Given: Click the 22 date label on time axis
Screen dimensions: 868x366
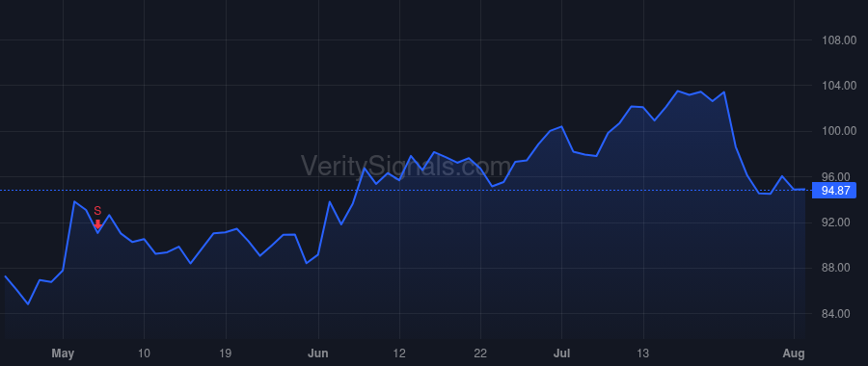Looking at the screenshot, I should coord(480,353).
